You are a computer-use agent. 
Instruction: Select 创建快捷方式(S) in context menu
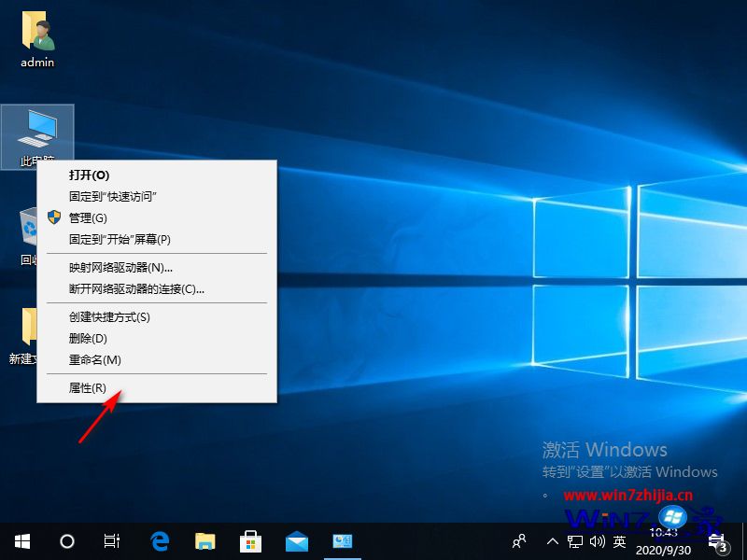click(157, 316)
